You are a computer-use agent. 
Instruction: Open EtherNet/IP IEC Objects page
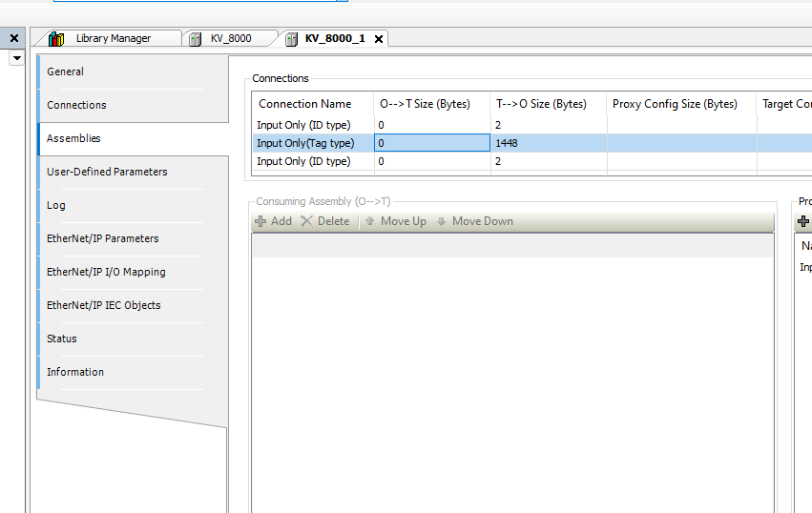[104, 305]
